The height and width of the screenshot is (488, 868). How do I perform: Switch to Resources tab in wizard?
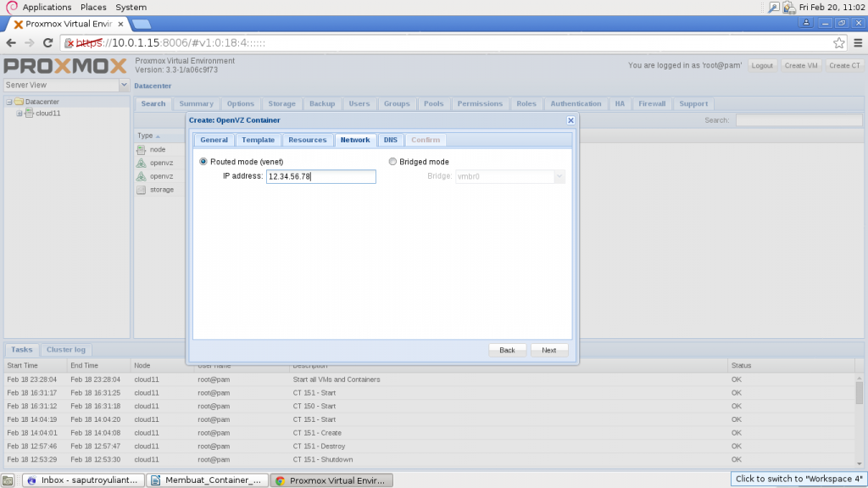tap(308, 140)
